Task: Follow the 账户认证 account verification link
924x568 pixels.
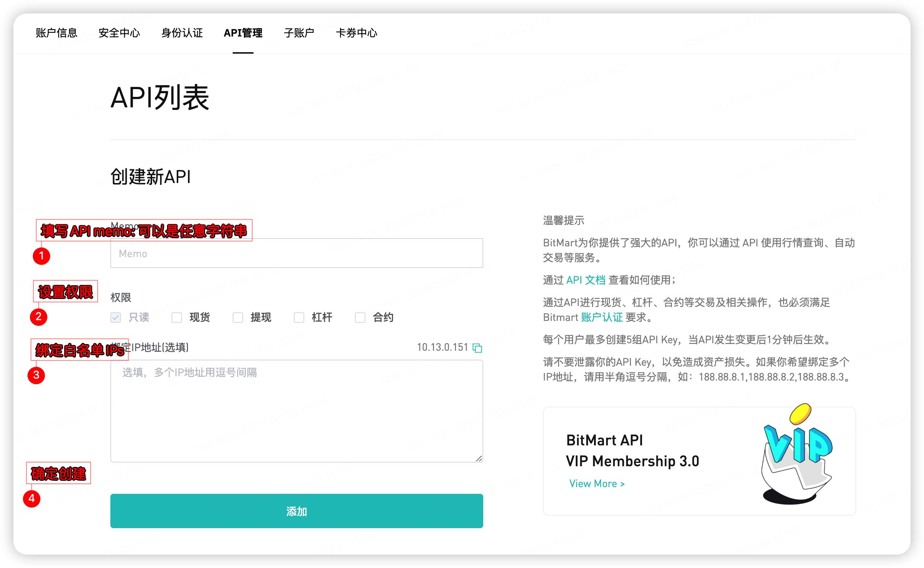Action: (x=601, y=318)
